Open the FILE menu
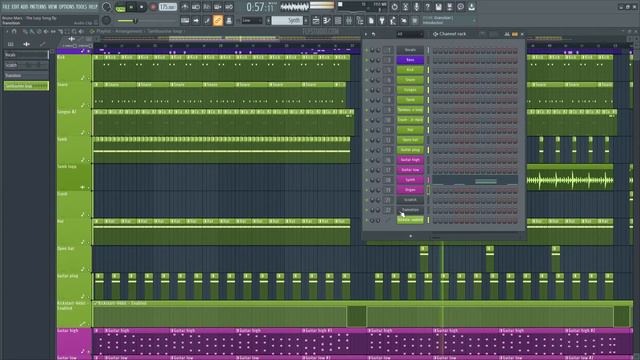640x360 pixels. tap(6, 7)
